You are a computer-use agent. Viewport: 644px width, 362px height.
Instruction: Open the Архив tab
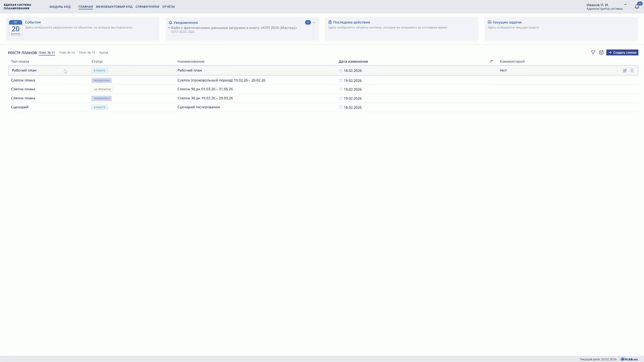(104, 53)
